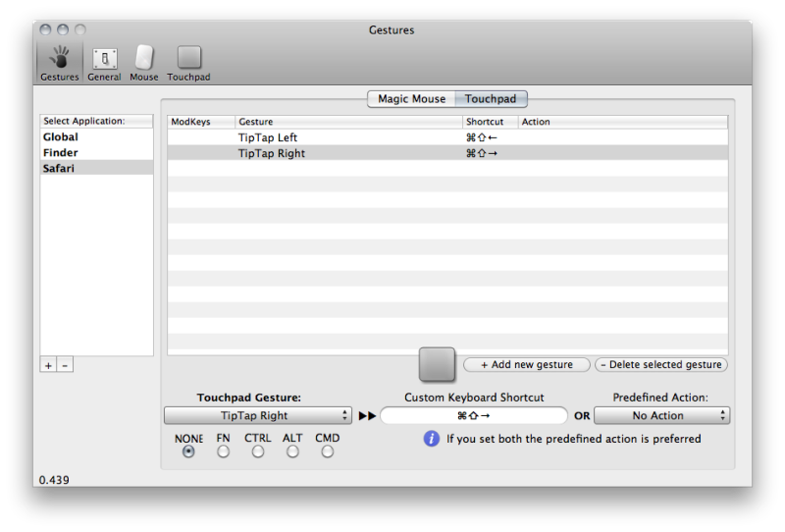785x532 pixels.
Task: Remove selected application with the minus button
Action: pyautogui.click(x=65, y=365)
